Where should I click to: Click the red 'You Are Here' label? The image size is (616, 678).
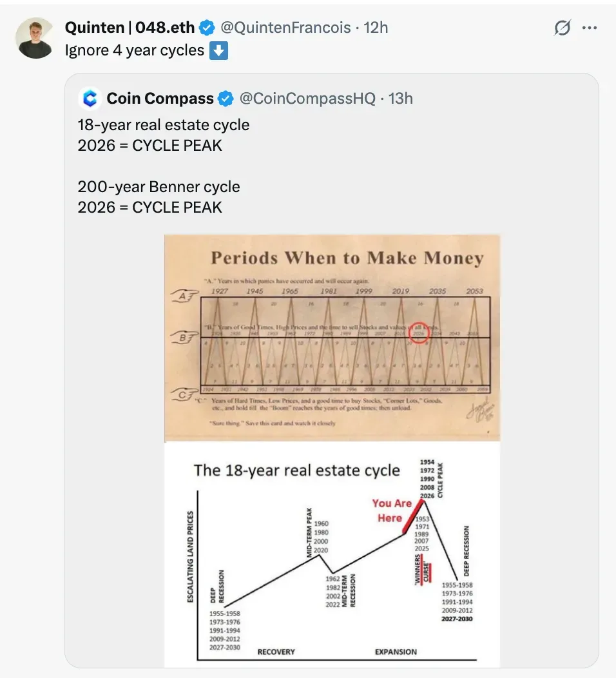pos(390,510)
